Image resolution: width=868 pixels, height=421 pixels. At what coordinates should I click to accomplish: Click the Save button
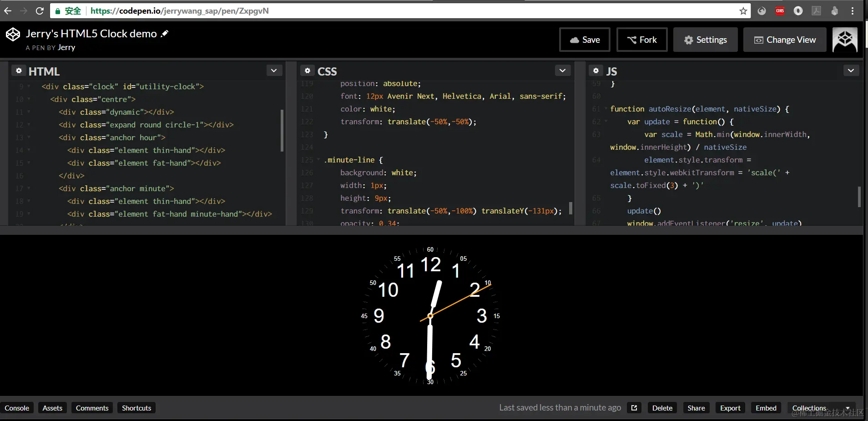tap(585, 40)
